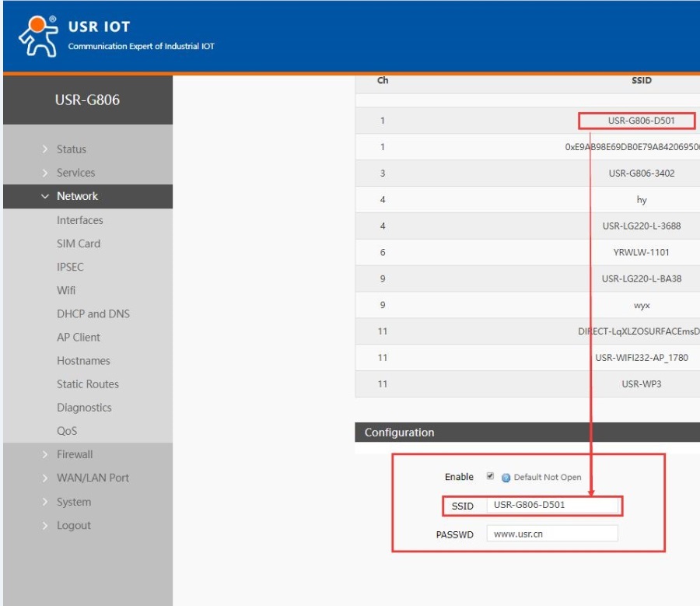Open the Wifi settings page

(66, 290)
